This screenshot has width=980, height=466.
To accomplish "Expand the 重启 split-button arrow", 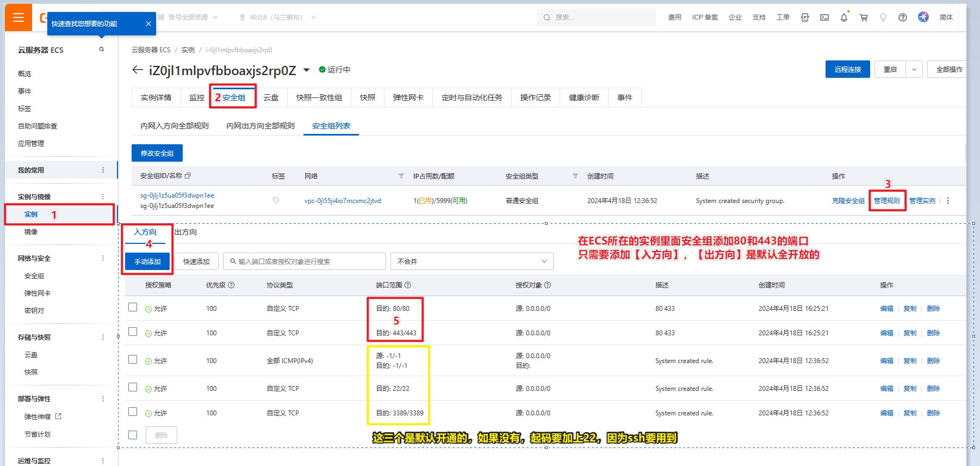I will click(x=914, y=70).
